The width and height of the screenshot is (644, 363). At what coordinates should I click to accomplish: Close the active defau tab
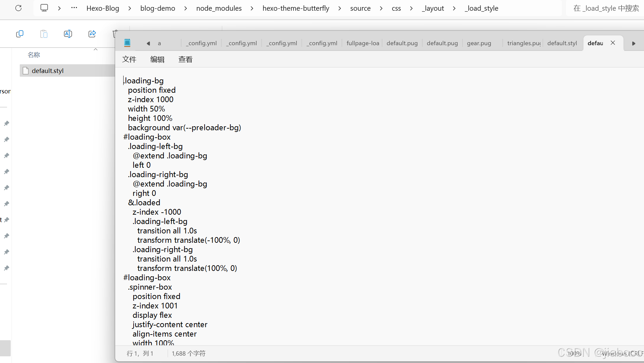pyautogui.click(x=613, y=43)
